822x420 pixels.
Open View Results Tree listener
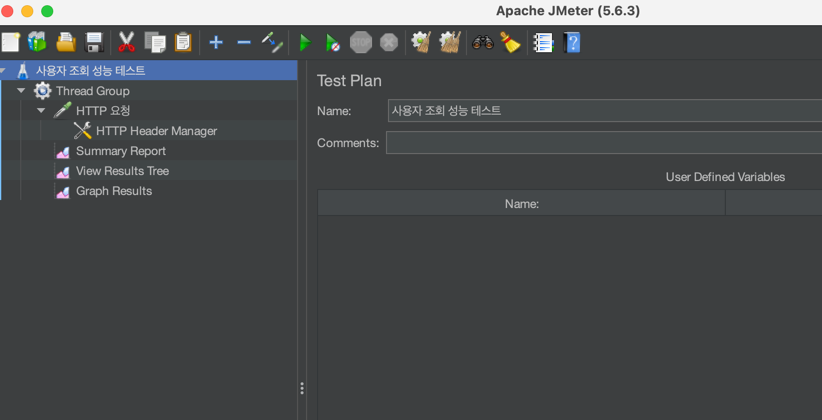[x=122, y=171]
